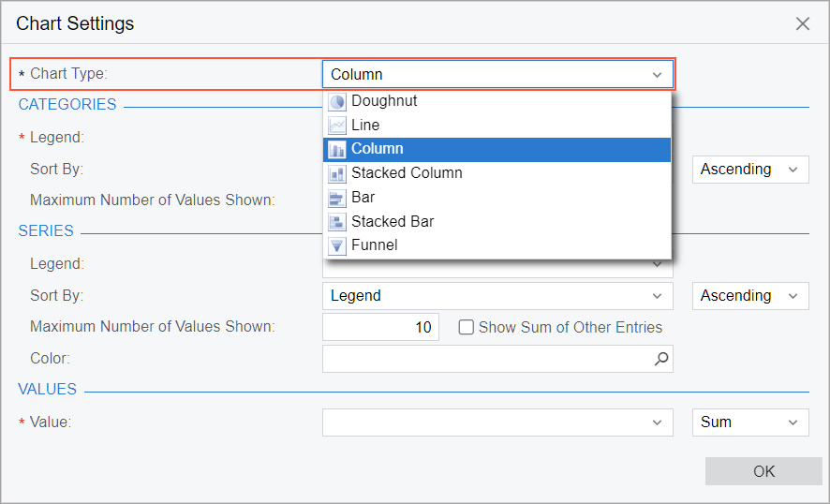Click the Funnel chart icon
The width and height of the screenshot is (830, 504).
pyautogui.click(x=337, y=245)
